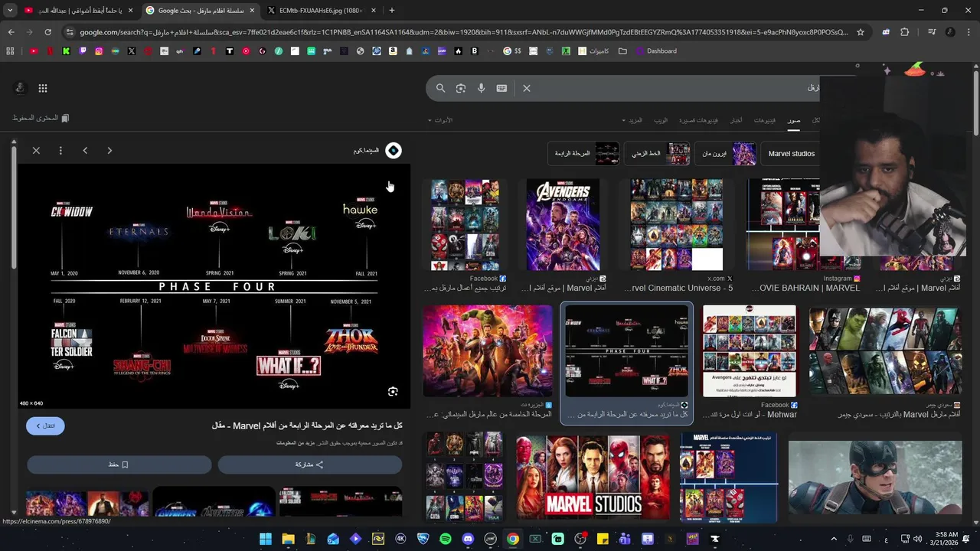Select the Marvel studios filter chip
This screenshot has height=551, width=980.
point(791,154)
